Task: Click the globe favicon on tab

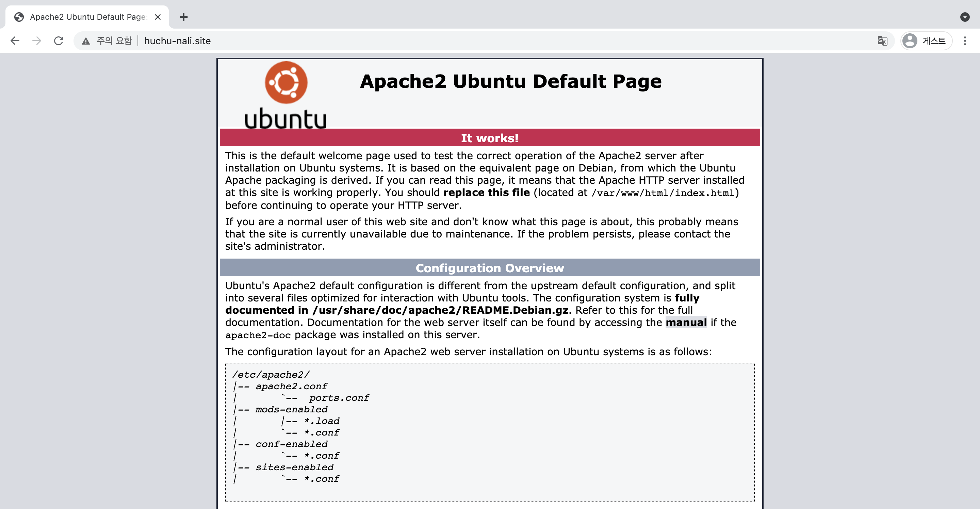Action: [19, 17]
